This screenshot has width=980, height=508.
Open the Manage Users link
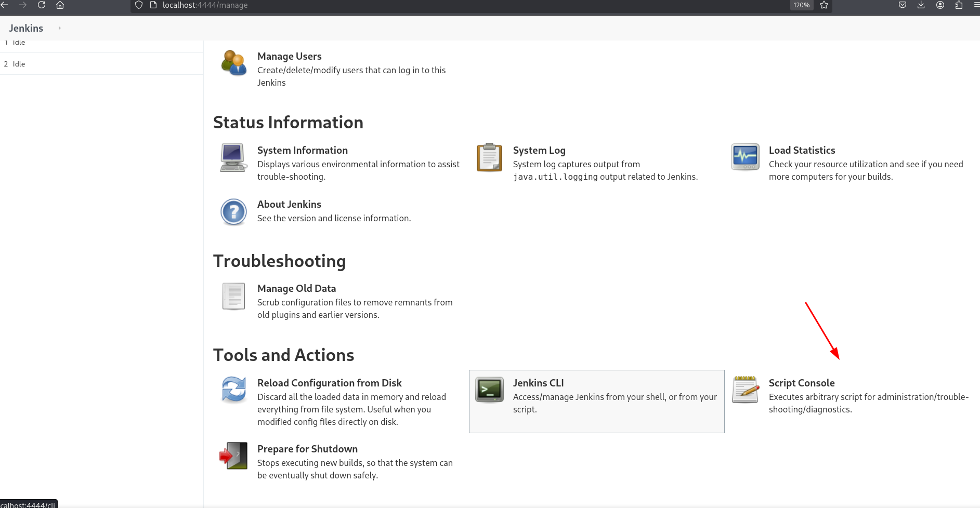click(x=289, y=56)
